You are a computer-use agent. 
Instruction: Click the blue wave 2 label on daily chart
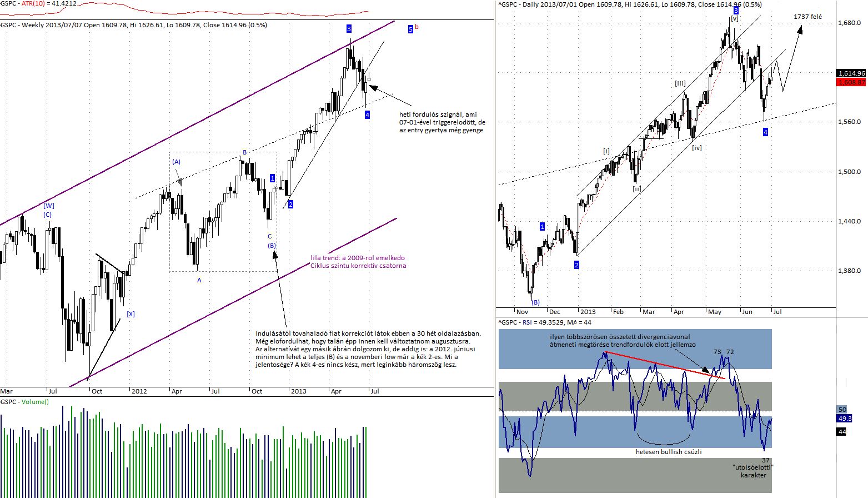coord(576,265)
